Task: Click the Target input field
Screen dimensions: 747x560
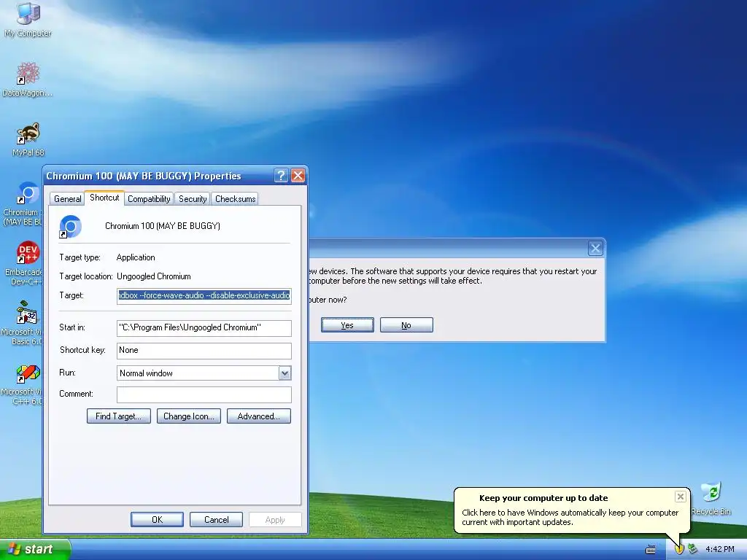Action: click(x=204, y=296)
